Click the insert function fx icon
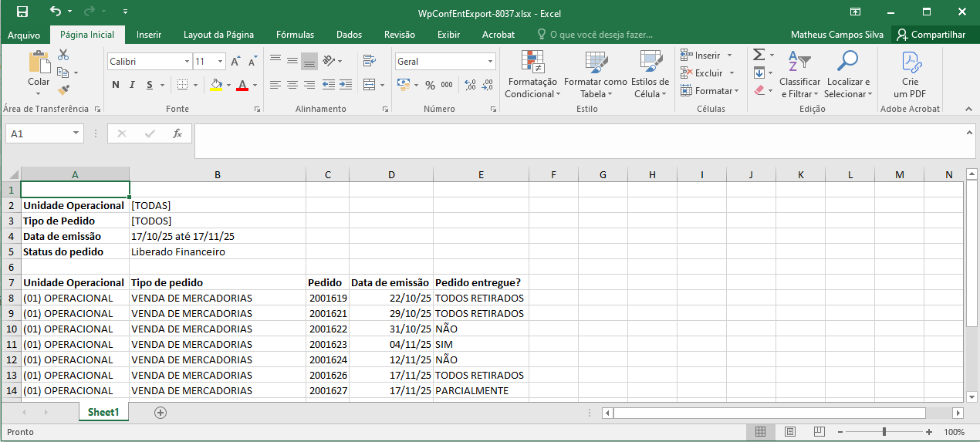This screenshot has width=980, height=442. pyautogui.click(x=177, y=133)
